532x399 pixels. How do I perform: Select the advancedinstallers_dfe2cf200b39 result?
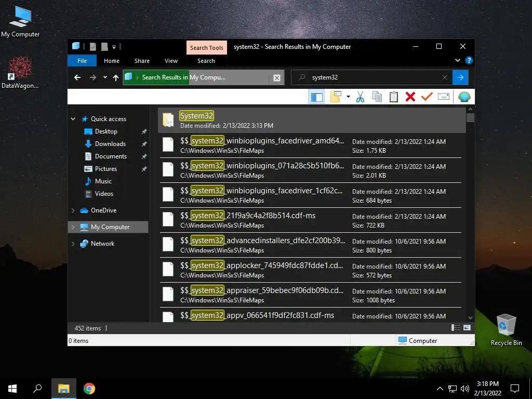[x=311, y=245]
